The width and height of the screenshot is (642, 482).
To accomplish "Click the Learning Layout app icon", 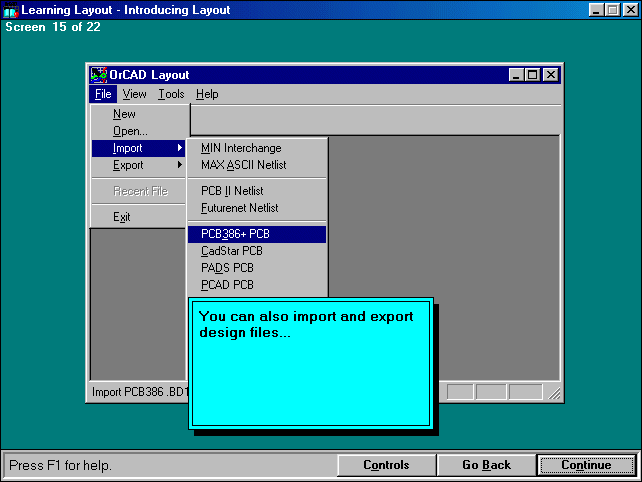I will [11, 10].
